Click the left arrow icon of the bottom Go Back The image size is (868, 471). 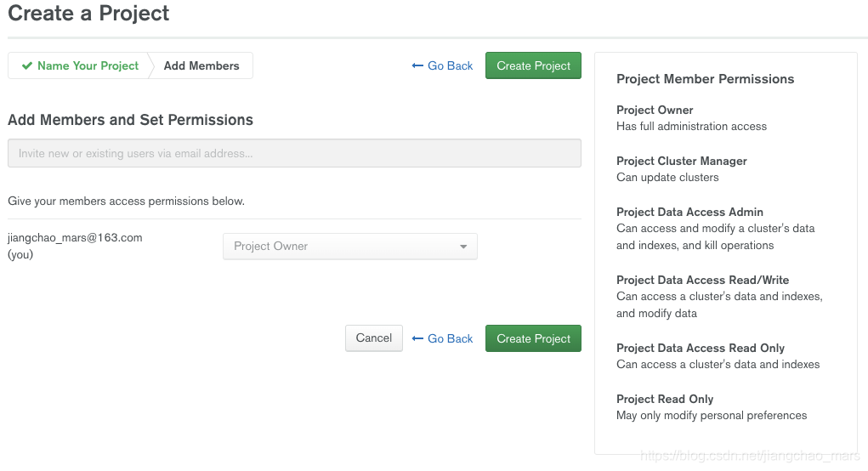[x=417, y=338]
